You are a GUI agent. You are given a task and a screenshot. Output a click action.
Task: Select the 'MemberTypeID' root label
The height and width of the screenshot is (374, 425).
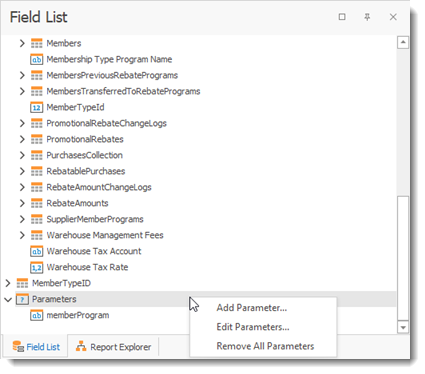coord(61,283)
